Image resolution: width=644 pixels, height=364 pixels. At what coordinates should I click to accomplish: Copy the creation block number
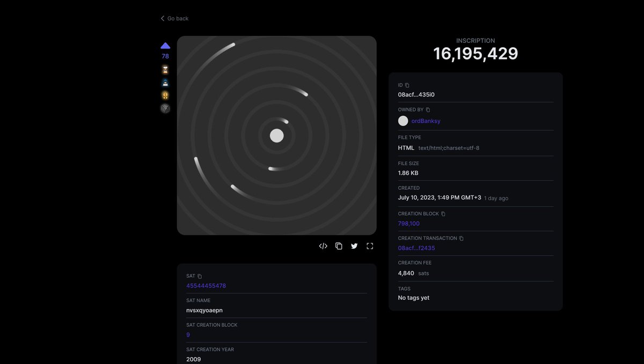tap(443, 214)
